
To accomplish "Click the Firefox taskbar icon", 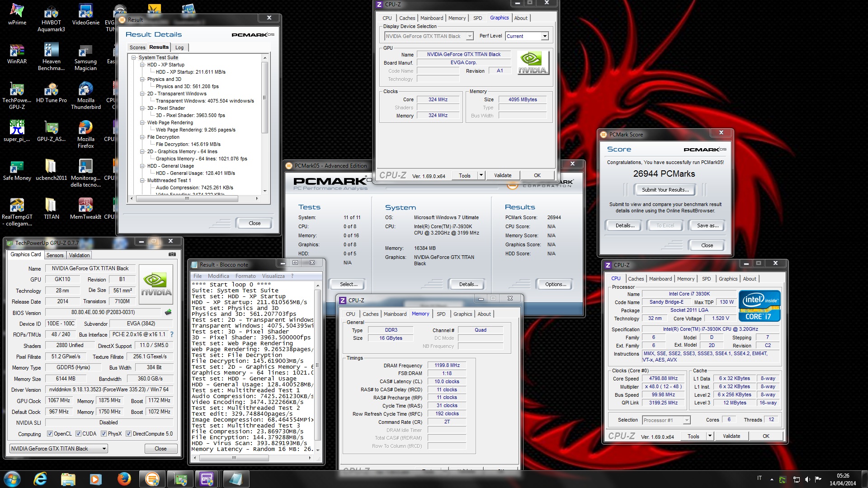I will click(x=123, y=479).
